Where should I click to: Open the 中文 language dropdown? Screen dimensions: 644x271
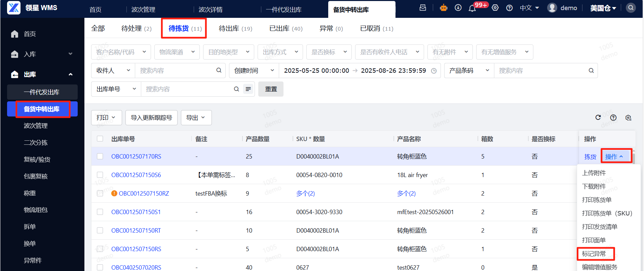pyautogui.click(x=529, y=8)
